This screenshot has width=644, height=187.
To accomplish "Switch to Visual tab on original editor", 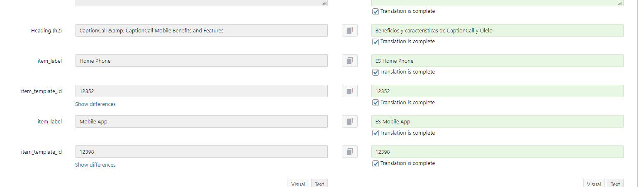I will (x=298, y=183).
